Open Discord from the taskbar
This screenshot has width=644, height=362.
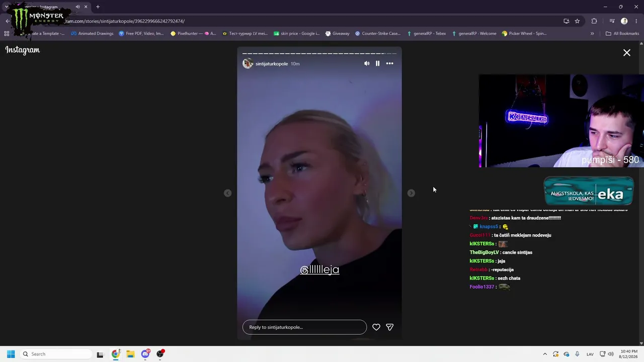click(x=145, y=354)
